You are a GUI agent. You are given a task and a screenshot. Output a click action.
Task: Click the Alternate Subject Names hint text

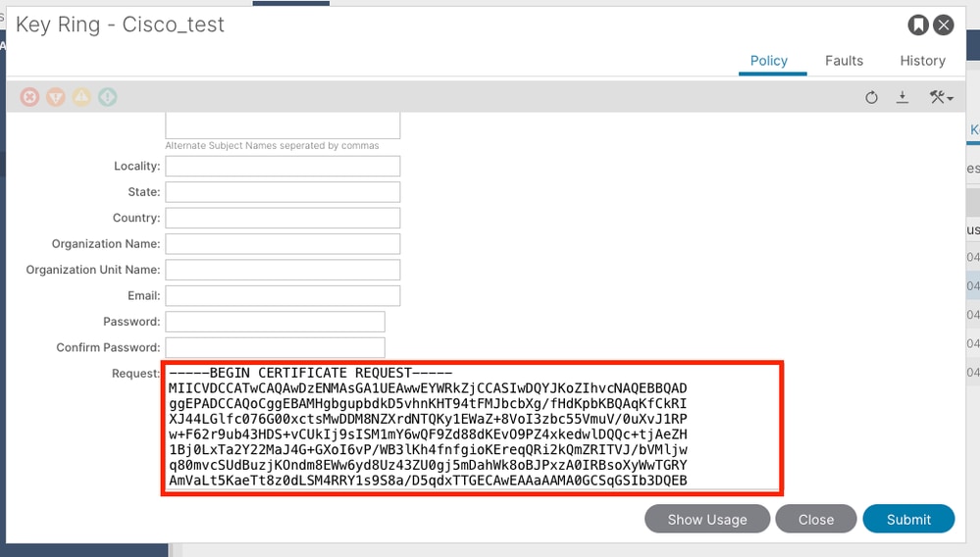pyautogui.click(x=272, y=145)
